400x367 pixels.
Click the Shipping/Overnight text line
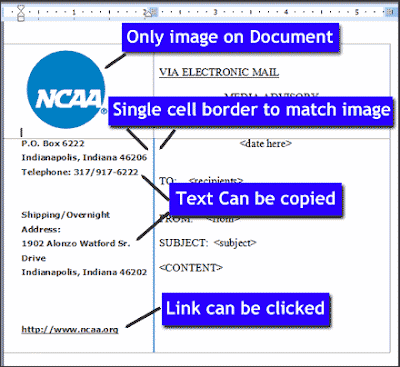coord(66,215)
